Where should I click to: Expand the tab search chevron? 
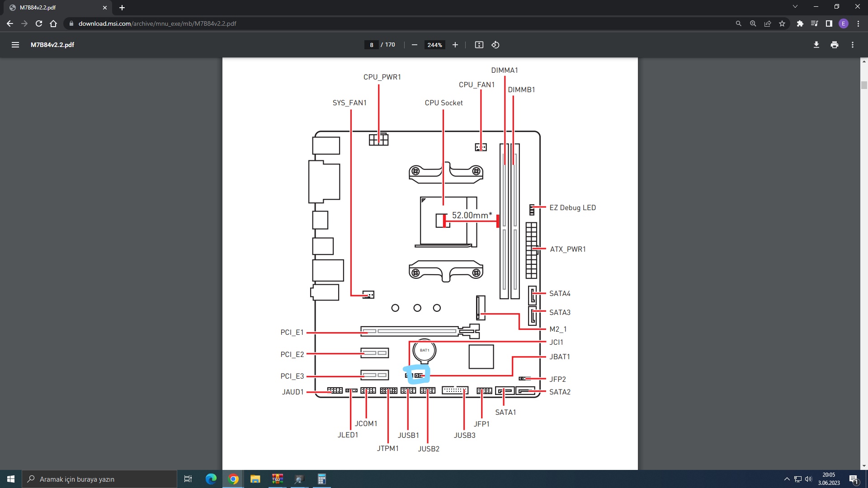coord(795,7)
